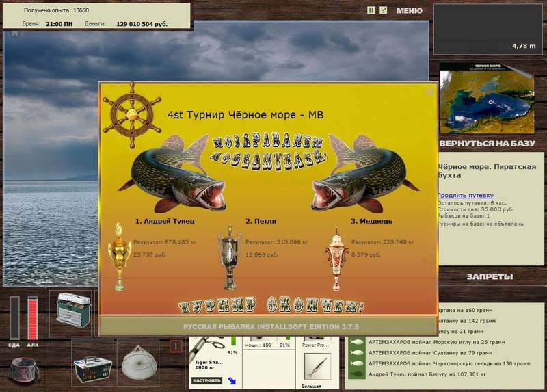The height and width of the screenshot is (392, 547).
Task: Click the blue diagonal arrow icon
Action: 232,380
